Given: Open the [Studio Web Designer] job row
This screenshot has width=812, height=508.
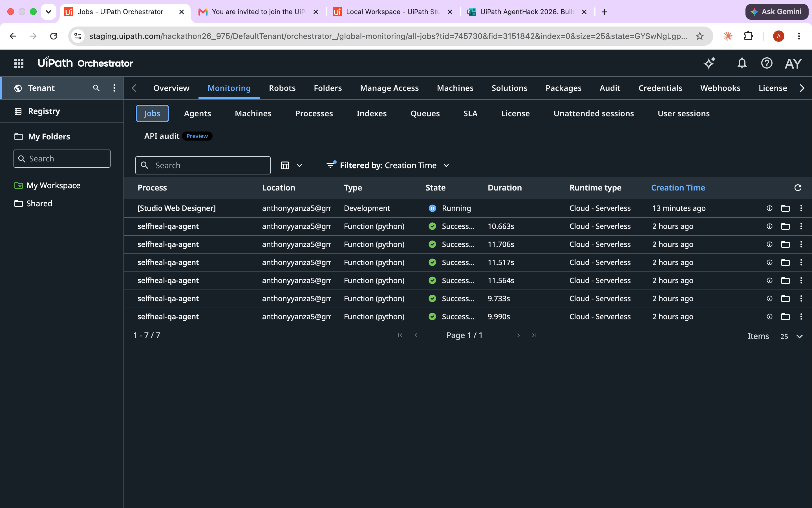Looking at the screenshot, I should 468,208.
